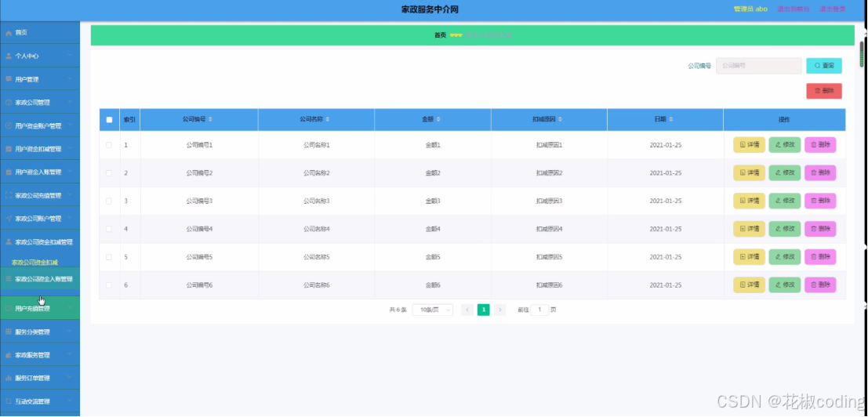Screen dimensions: 868x417
Task: Check the checkbox for row 1
Action: coord(109,145)
